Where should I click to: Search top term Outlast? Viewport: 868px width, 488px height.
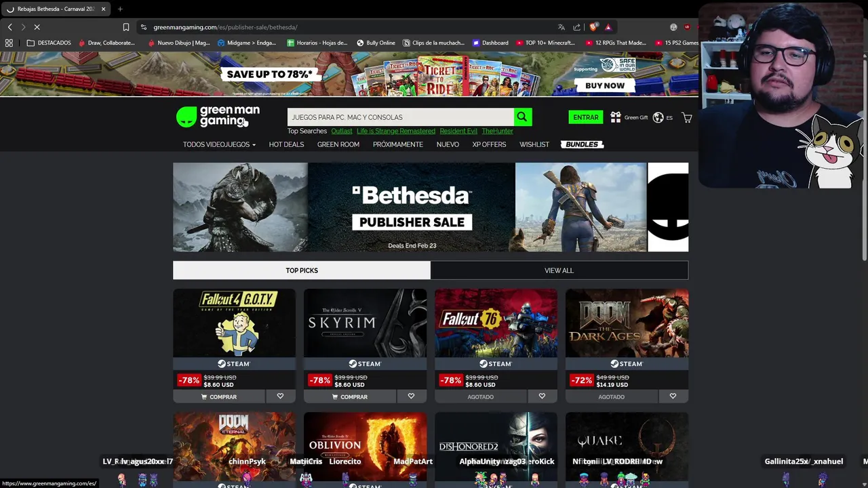pyautogui.click(x=342, y=131)
